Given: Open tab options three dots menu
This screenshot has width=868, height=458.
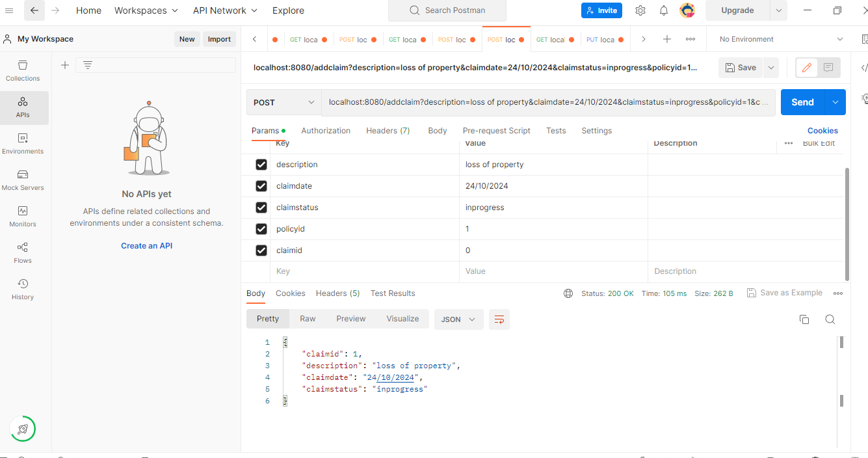Looking at the screenshot, I should point(690,39).
